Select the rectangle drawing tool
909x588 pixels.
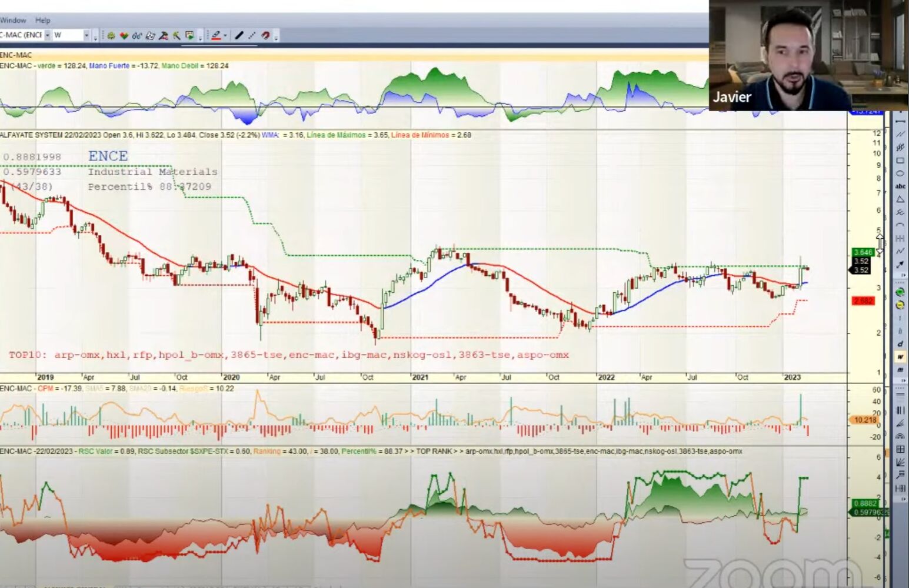tap(900, 160)
